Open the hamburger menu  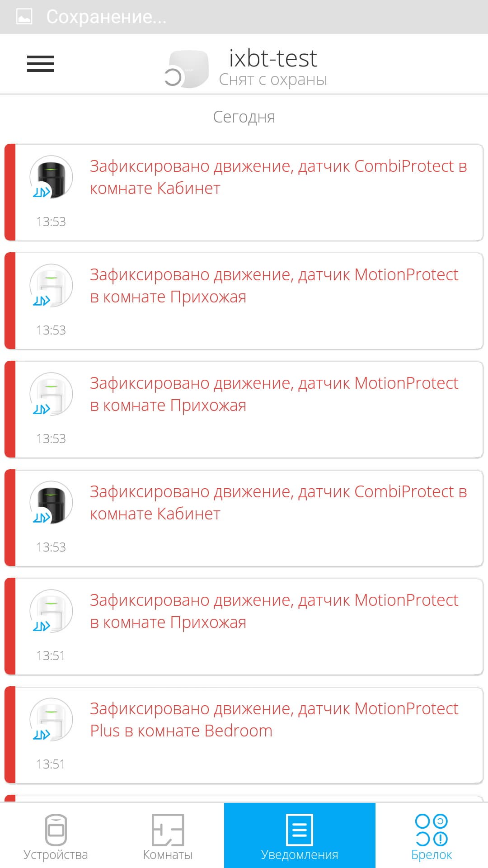(x=41, y=64)
